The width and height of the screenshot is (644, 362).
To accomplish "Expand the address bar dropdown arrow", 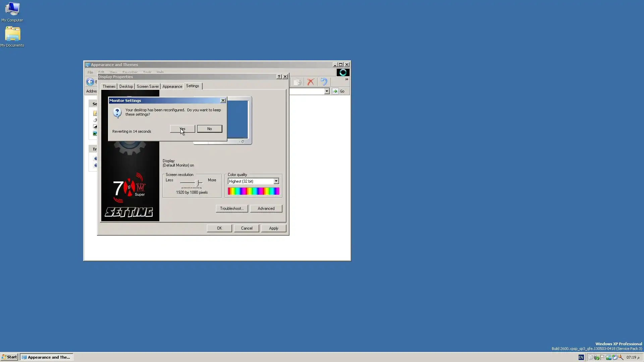I will coord(327,91).
